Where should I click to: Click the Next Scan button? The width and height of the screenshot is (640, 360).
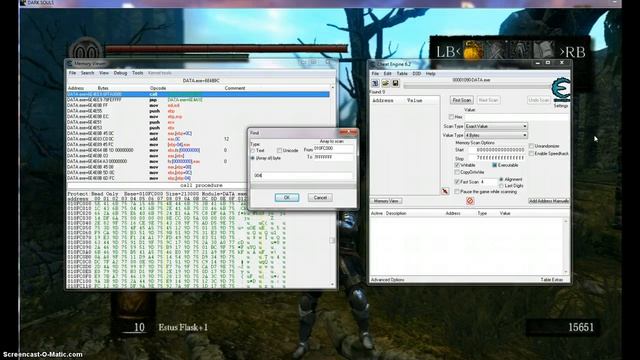[488, 100]
